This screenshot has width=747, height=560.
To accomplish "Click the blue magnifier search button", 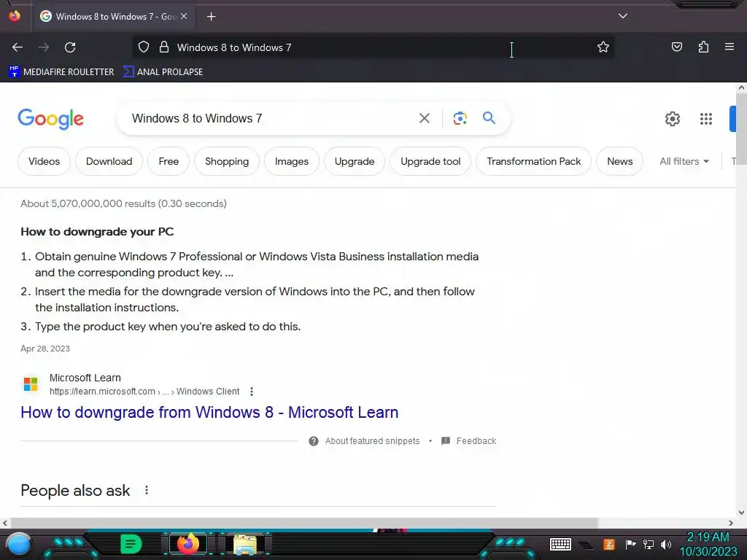I will (x=489, y=118).
